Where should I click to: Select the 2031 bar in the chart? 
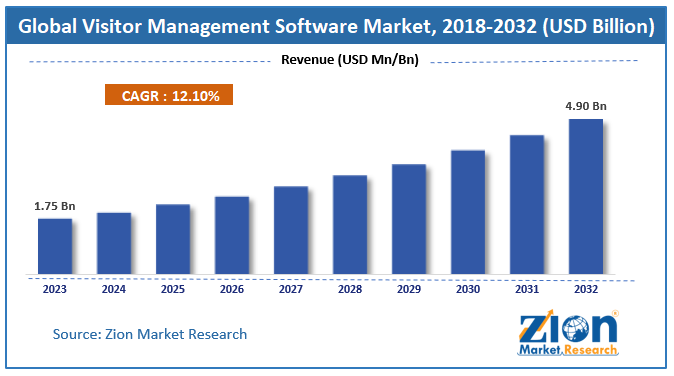527,205
